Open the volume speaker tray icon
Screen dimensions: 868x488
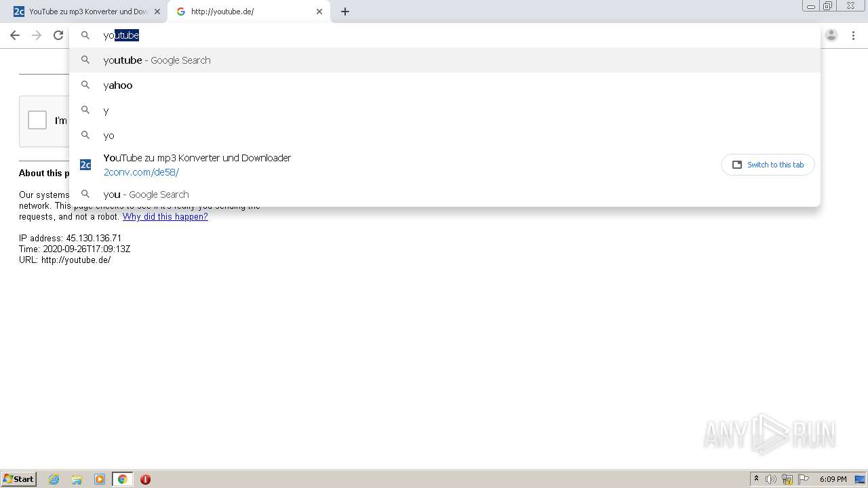pos(771,479)
